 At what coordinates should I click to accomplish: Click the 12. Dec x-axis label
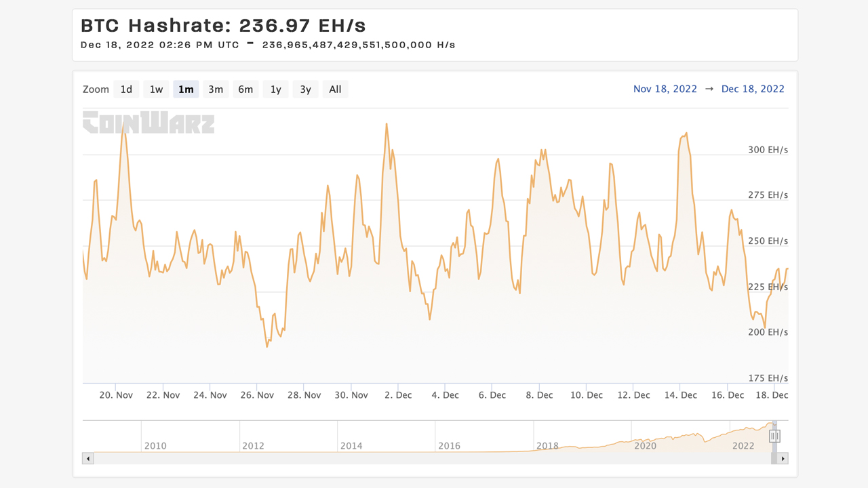633,395
